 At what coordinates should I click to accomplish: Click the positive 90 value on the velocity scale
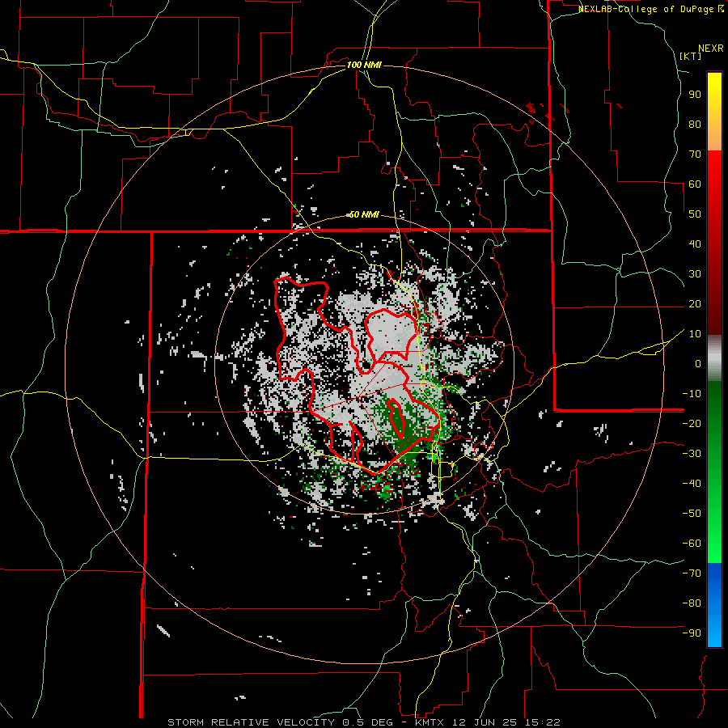tap(695, 95)
